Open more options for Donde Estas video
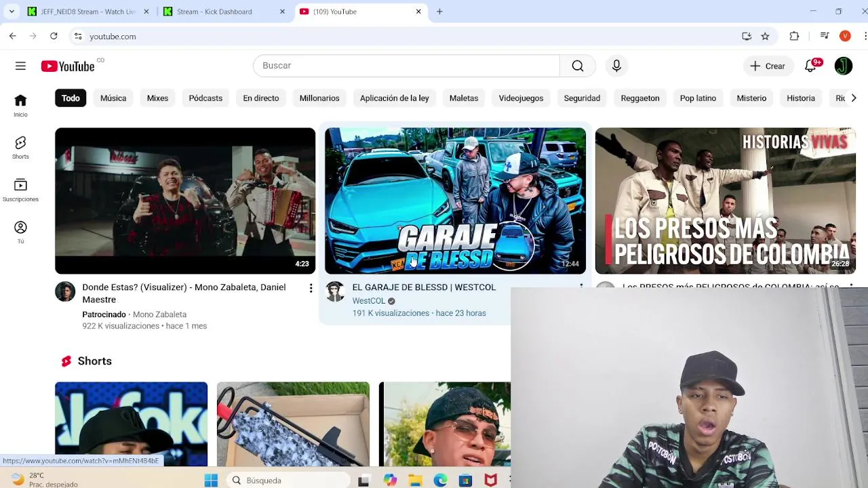Viewport: 868px width, 488px height. [x=311, y=289]
